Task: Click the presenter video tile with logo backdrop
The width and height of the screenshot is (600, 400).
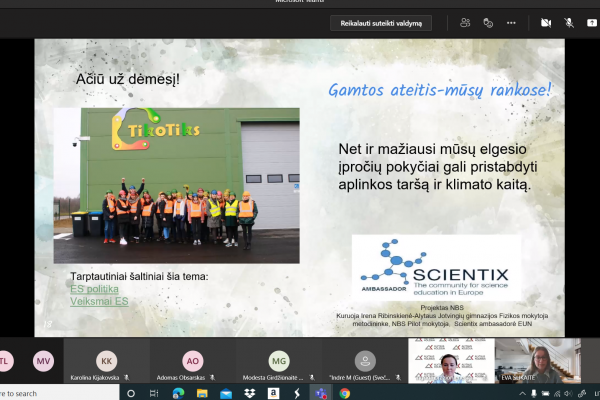Action: point(452,361)
